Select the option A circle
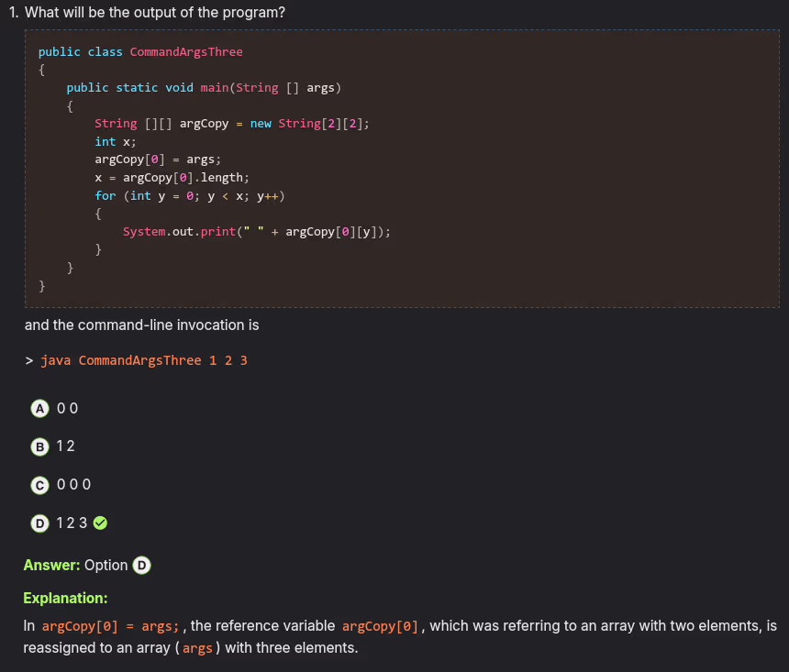The width and height of the screenshot is (789, 672). [x=39, y=408]
